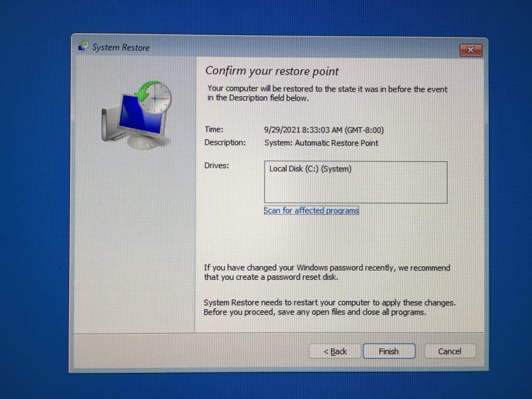Click the Drives: field label
The height and width of the screenshot is (399, 532).
tap(217, 166)
